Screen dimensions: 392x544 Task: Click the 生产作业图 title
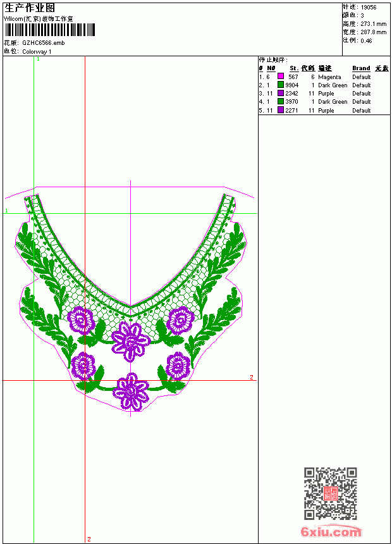[30, 8]
